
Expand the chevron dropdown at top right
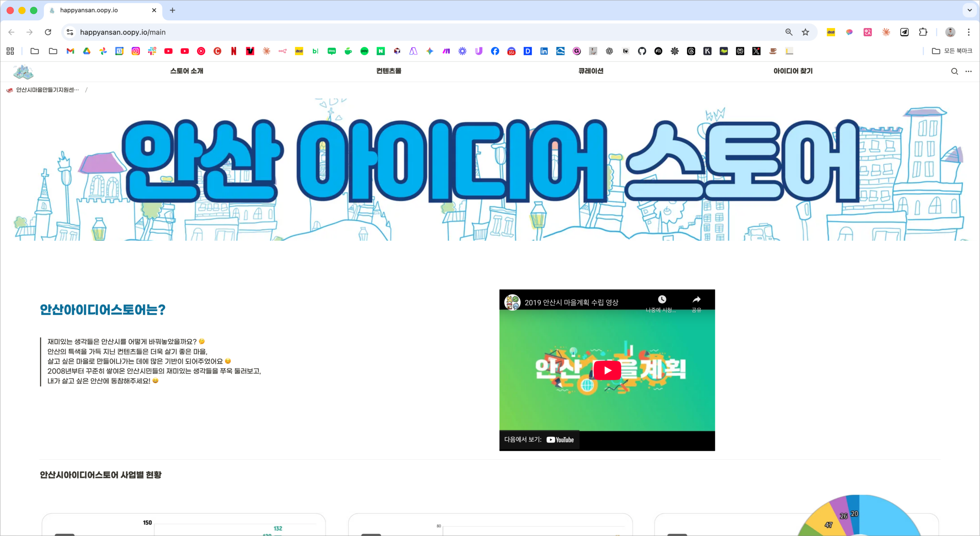click(970, 10)
